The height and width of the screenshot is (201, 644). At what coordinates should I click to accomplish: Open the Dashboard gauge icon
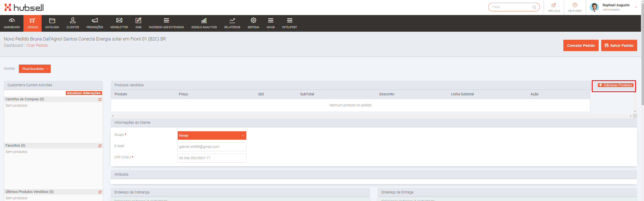(x=12, y=20)
